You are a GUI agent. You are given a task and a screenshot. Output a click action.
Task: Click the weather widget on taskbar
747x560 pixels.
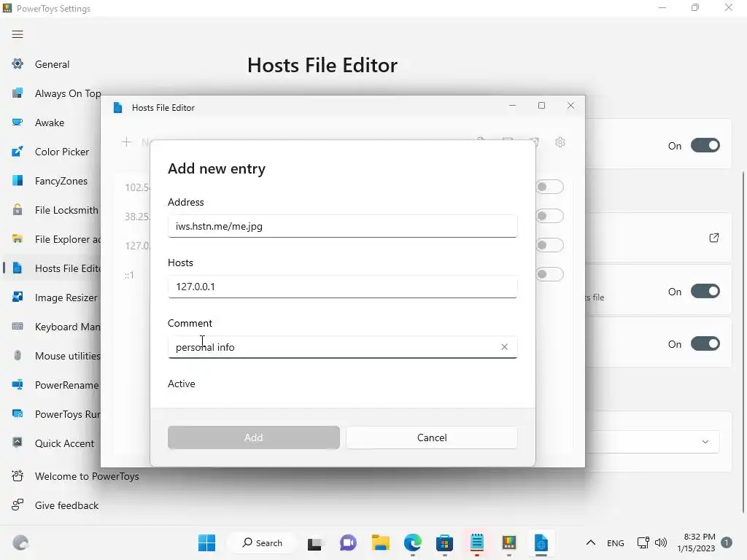(20, 542)
